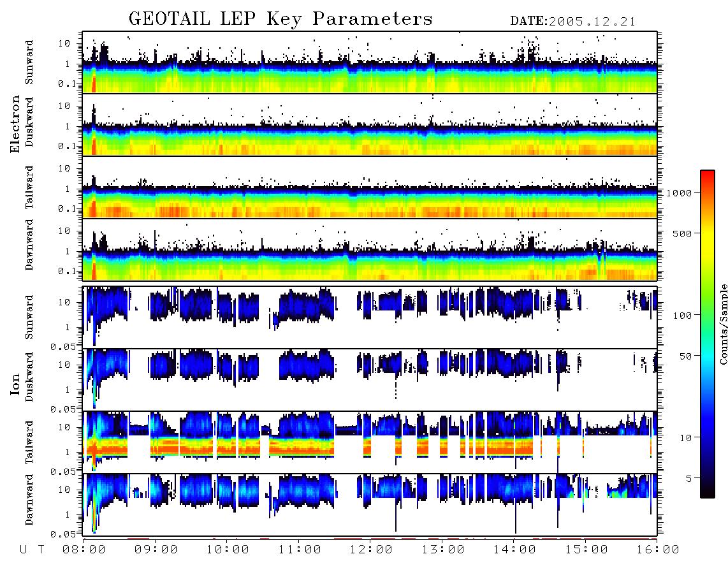Click the 50 colorbar tick value
Viewport: 728px width, 561px height.
pyautogui.click(x=685, y=356)
